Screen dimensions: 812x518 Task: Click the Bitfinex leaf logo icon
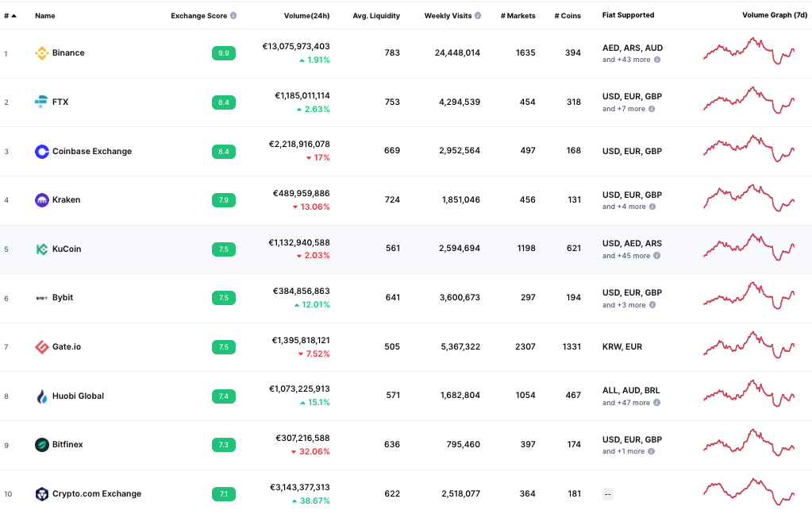pyautogui.click(x=41, y=445)
